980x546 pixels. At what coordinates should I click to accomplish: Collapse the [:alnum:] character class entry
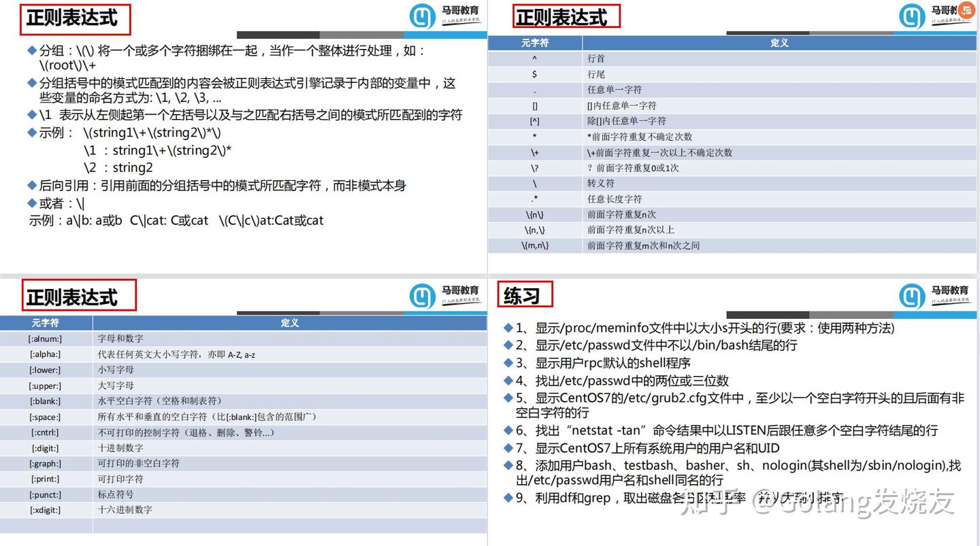[x=245, y=338]
